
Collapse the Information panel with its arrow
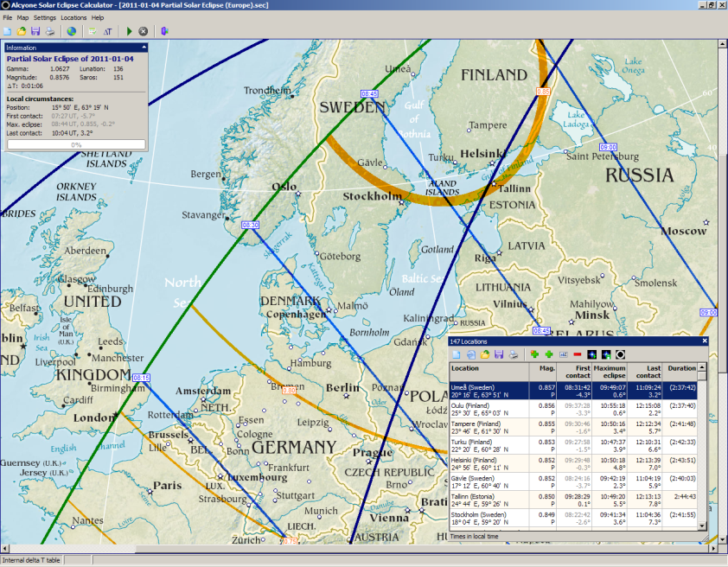pyautogui.click(x=144, y=48)
